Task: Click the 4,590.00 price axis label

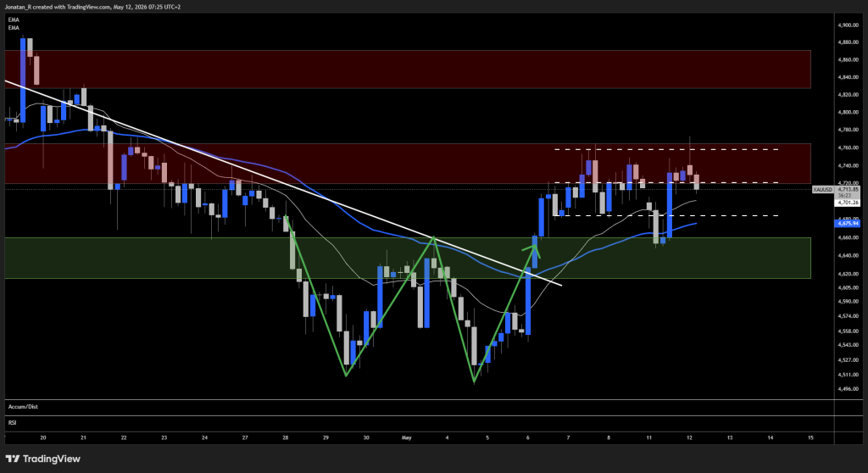Action: (848, 302)
